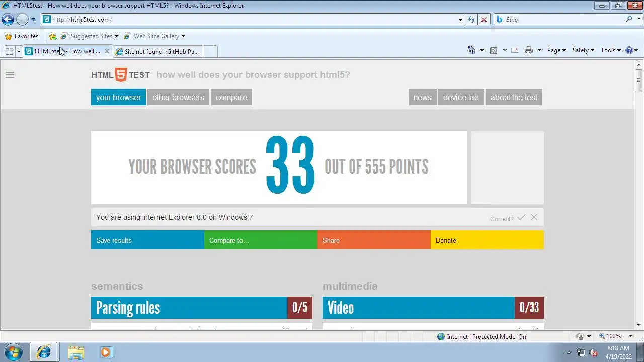This screenshot has height=362, width=644.
Task: Open Suggested Sites dropdown
Action: (90, 36)
